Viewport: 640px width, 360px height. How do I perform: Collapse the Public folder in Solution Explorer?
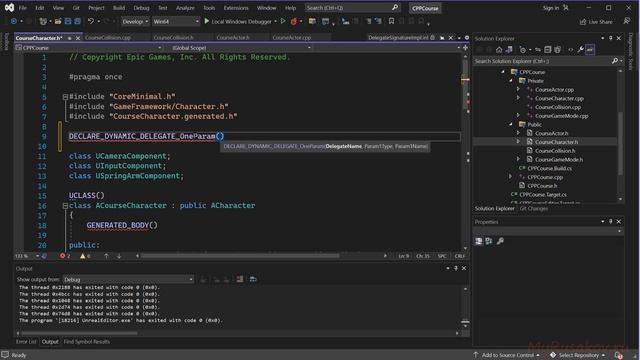click(511, 124)
